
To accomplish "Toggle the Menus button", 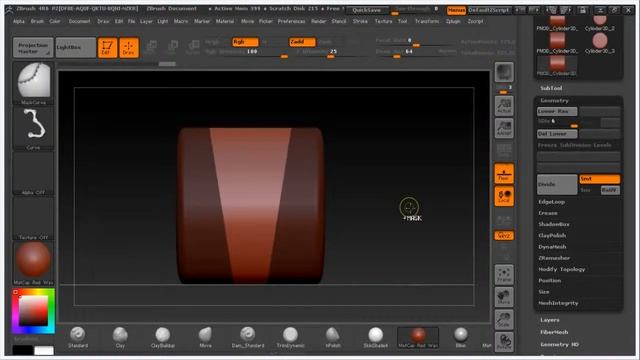I will point(456,10).
